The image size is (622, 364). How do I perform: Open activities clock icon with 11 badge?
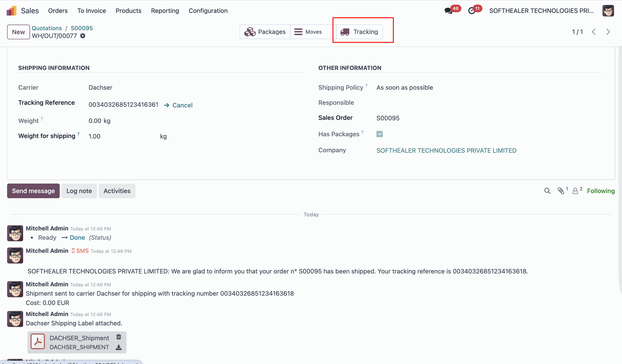point(472,11)
